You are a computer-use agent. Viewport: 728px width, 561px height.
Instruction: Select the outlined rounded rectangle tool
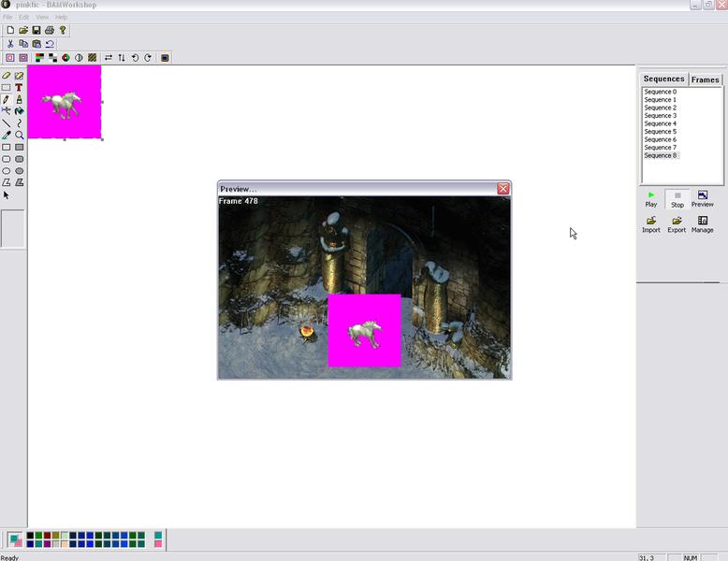pyautogui.click(x=6, y=159)
